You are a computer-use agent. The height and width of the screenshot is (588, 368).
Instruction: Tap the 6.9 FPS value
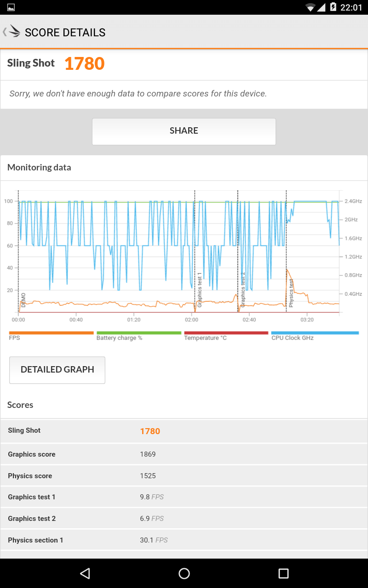click(152, 519)
